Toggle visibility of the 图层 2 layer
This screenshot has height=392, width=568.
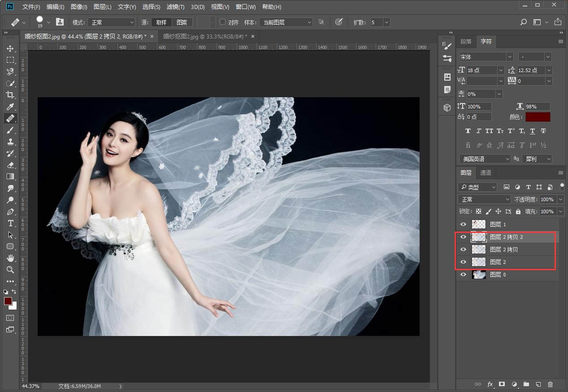click(x=464, y=262)
